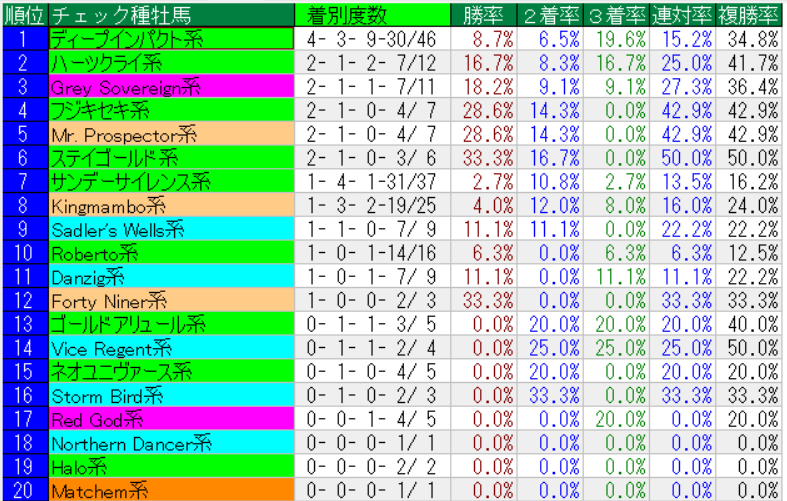Click the Red God系 sire line cell
This screenshot has width=787, height=501.
[x=171, y=419]
